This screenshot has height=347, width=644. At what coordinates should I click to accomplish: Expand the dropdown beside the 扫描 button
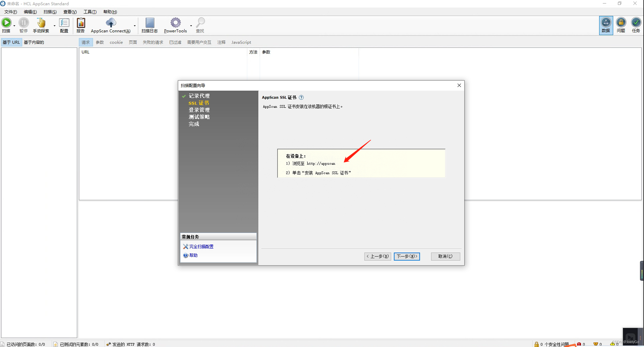[14, 26]
